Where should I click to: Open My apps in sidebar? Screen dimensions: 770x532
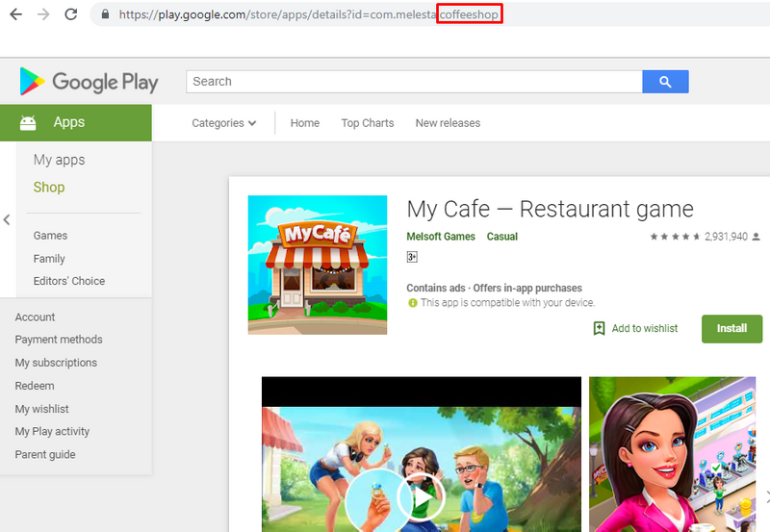pyautogui.click(x=59, y=160)
